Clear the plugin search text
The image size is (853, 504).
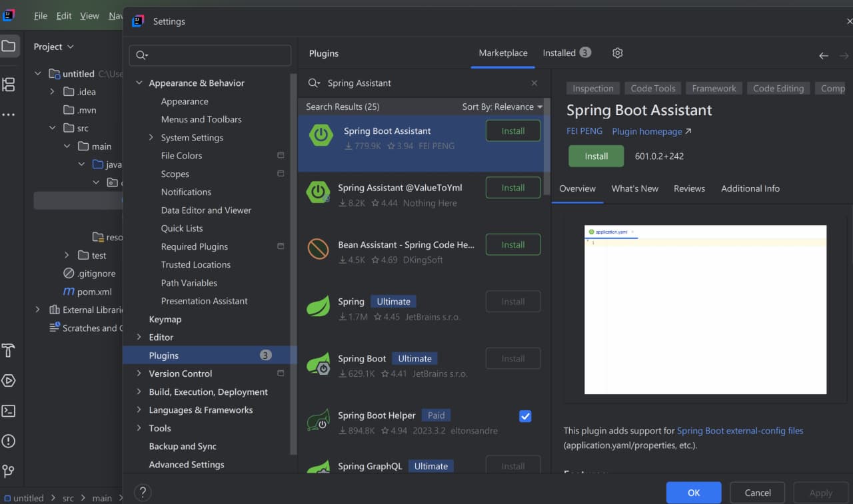(x=534, y=83)
